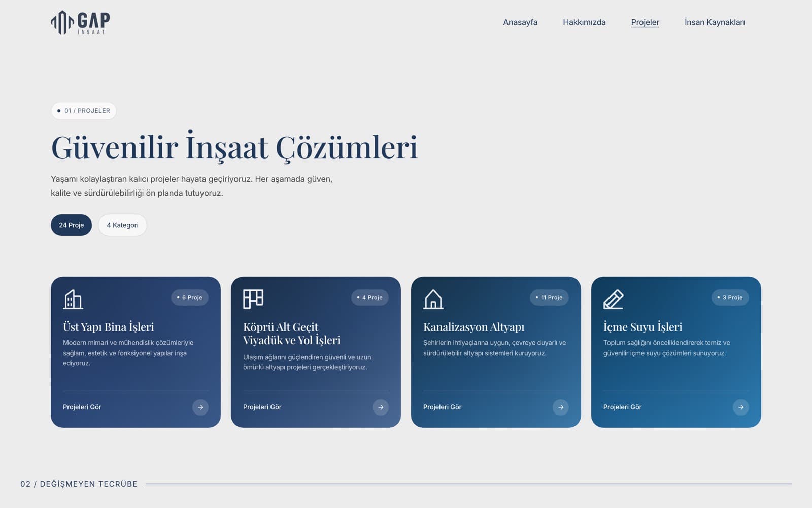Open the Kanalizasyon Altyapı card title
This screenshot has width=812, height=508.
pos(474,327)
